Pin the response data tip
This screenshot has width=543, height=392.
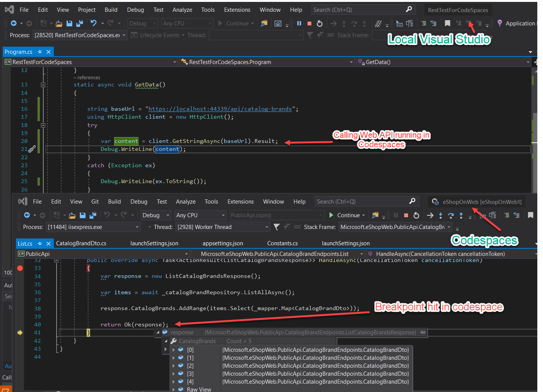pyautogui.click(x=422, y=332)
